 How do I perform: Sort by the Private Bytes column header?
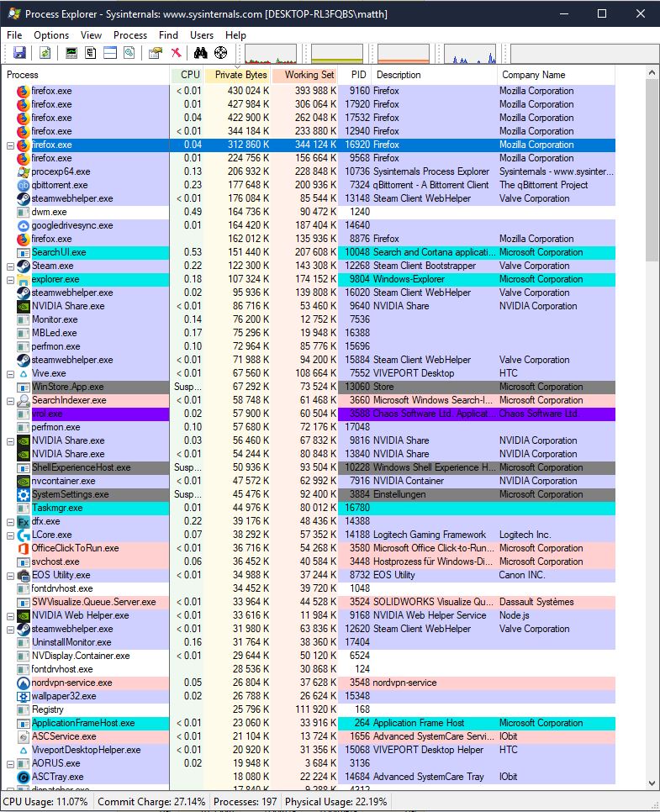click(237, 75)
